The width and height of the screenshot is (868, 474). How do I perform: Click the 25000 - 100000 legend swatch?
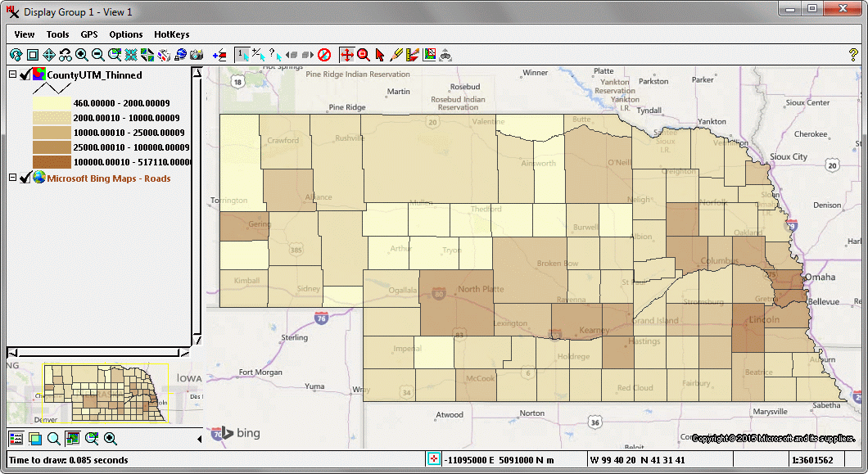[x=52, y=147]
